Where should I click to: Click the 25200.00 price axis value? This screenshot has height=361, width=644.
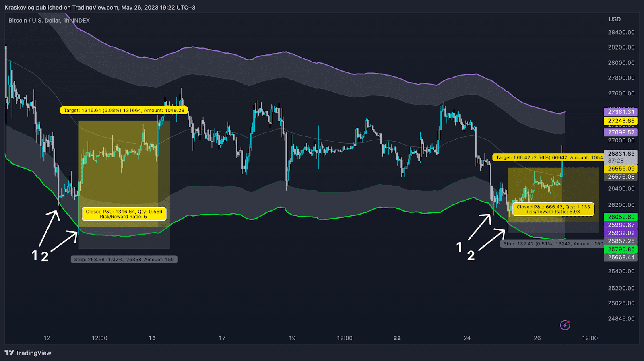pos(621,288)
